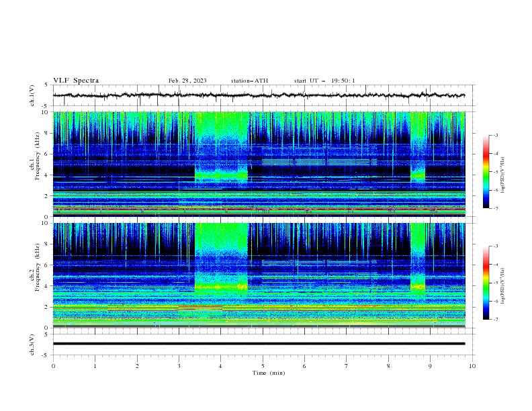
Task: Click the "-3" tick on ch.2 colorbar
Action: [x=496, y=246]
